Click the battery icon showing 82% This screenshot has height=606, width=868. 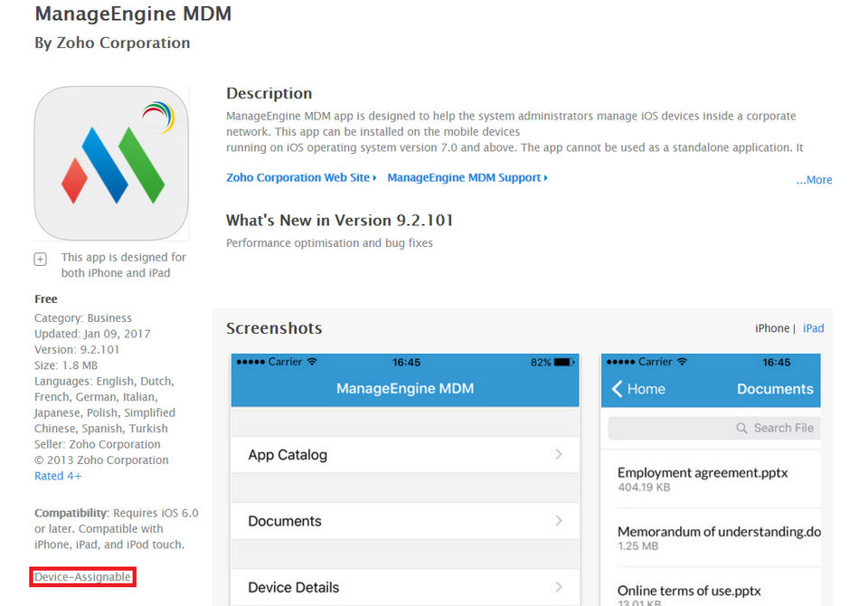tap(563, 362)
